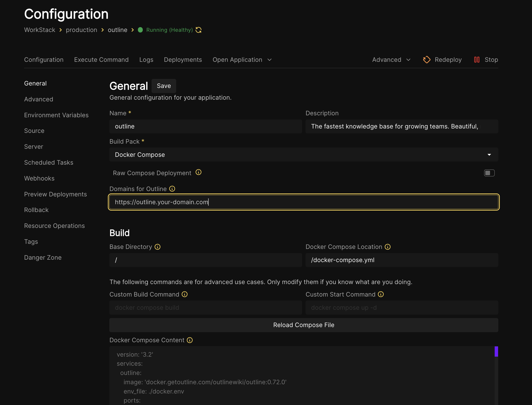Open the Raw Compose Deployment info icon
Image resolution: width=532 pixels, height=405 pixels.
point(199,172)
